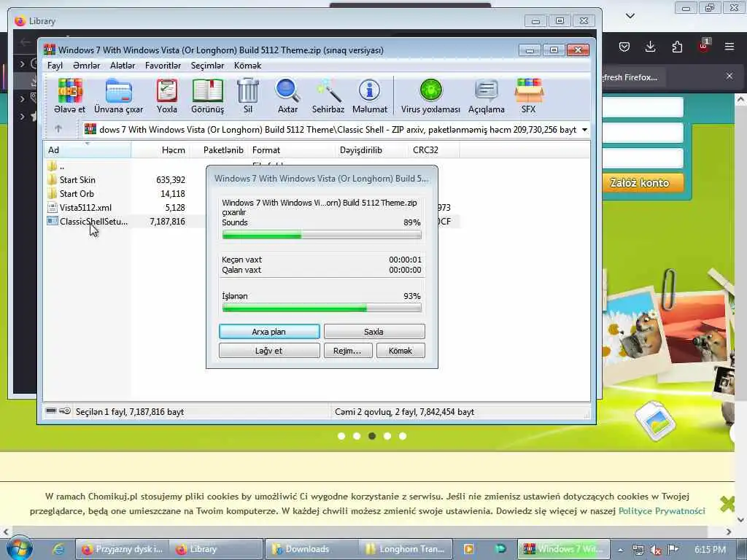The height and width of the screenshot is (560, 747).
Task: Click the Məlumat (Info) toolbar icon
Action: [x=369, y=96]
